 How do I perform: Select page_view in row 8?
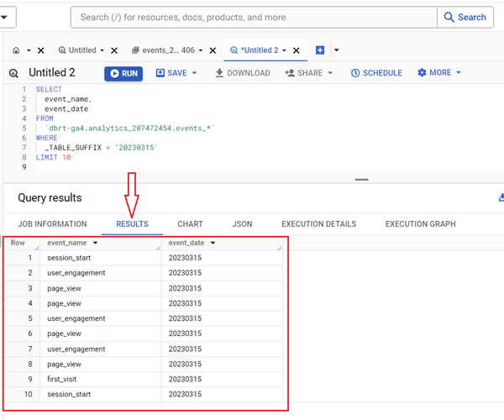[x=65, y=364]
